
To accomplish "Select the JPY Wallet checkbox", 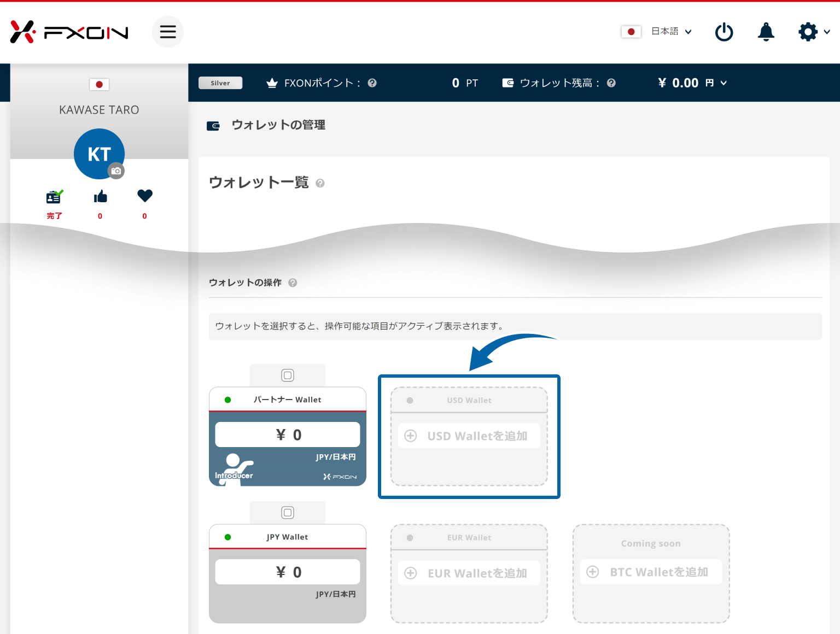I will 288,513.
